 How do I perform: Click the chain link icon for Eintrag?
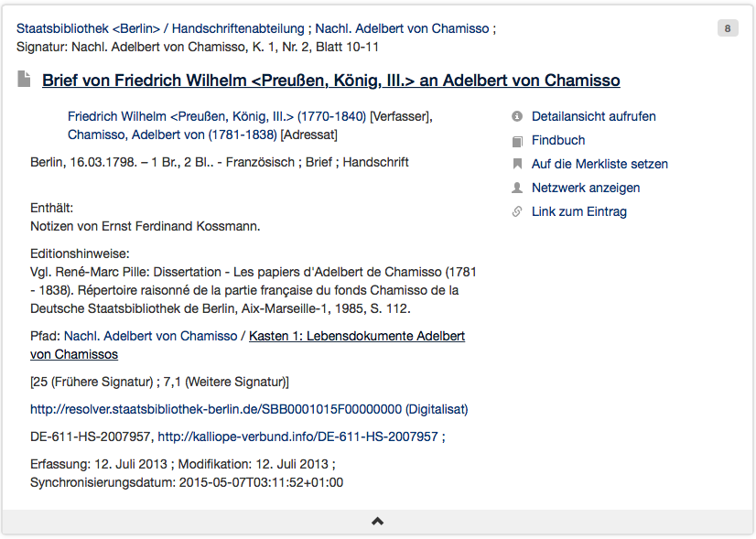tap(517, 211)
